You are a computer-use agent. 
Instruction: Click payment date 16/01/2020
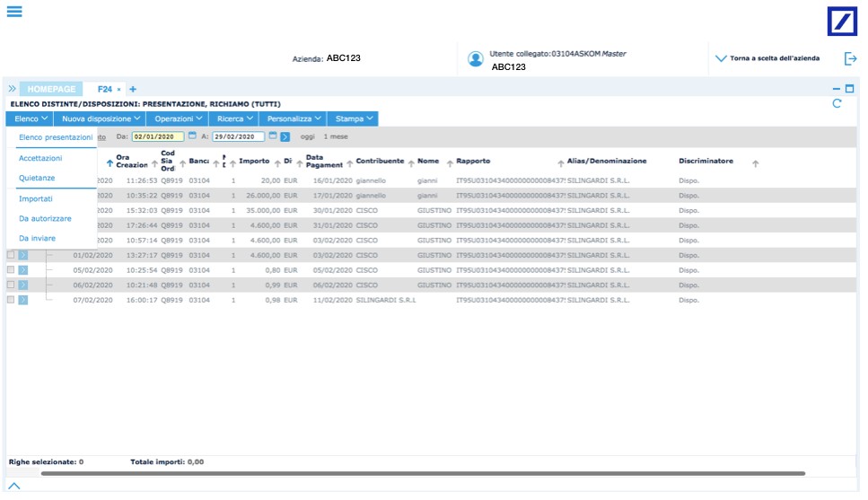click(332, 181)
